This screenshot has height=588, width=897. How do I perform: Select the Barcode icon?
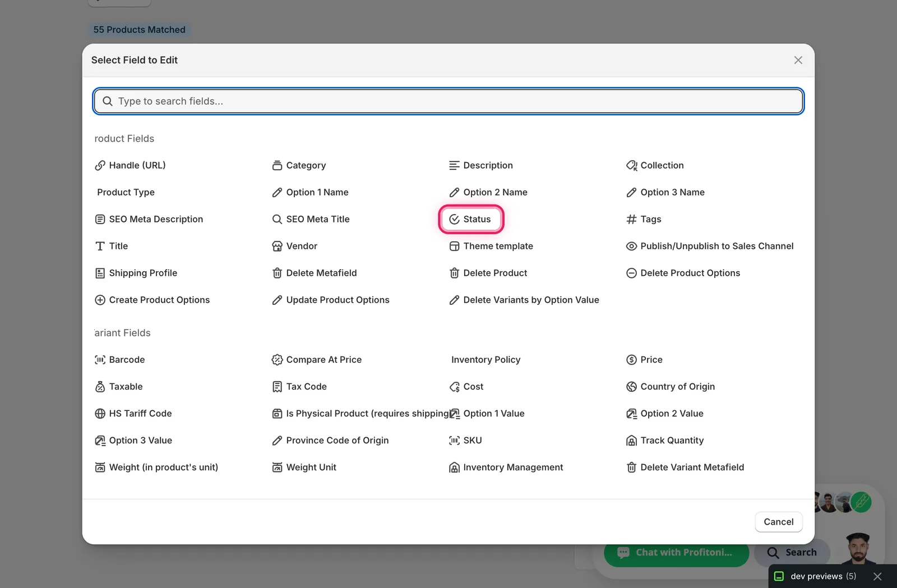coord(100,360)
